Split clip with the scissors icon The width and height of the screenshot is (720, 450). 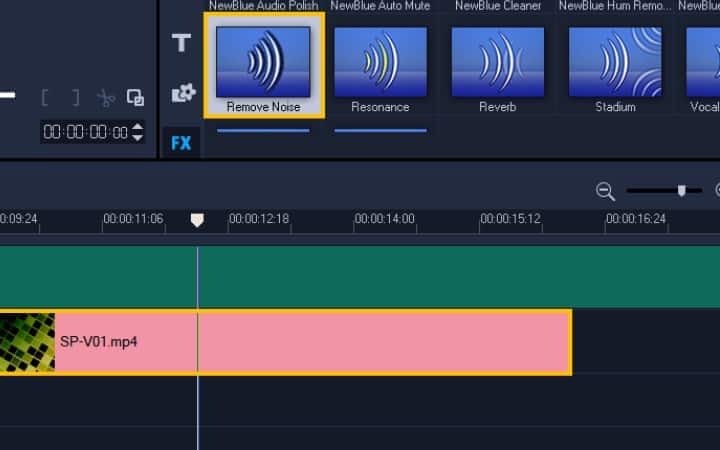click(x=105, y=97)
